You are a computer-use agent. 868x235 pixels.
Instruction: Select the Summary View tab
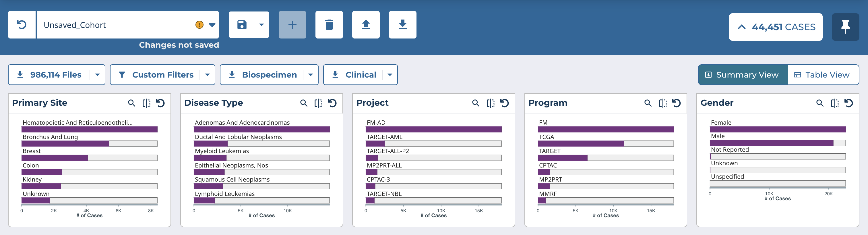[x=743, y=75]
